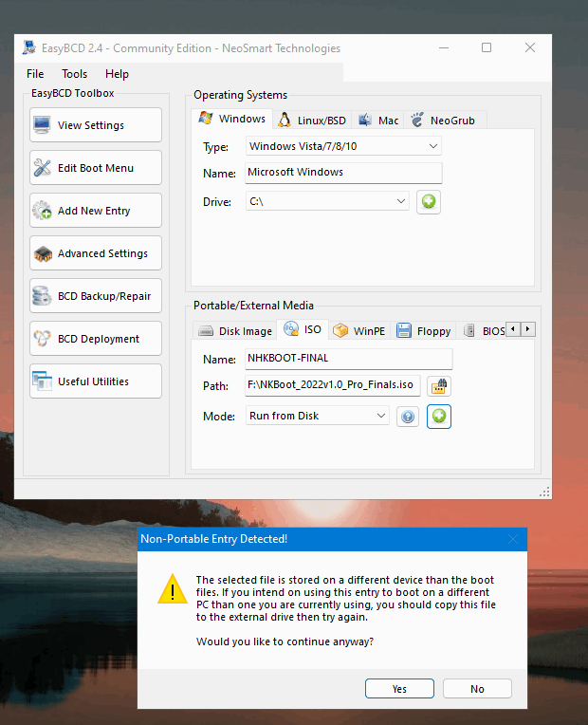Open Useful Utilities
The image size is (588, 725).
coord(96,381)
